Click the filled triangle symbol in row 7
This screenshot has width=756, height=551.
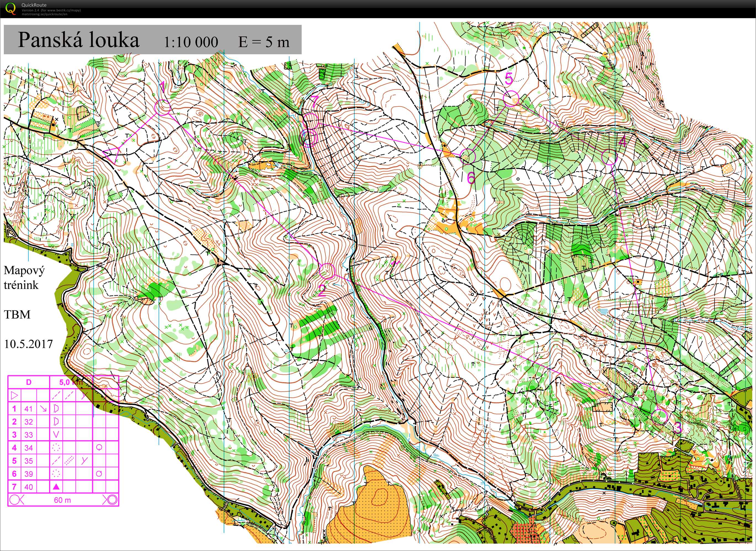coord(56,487)
